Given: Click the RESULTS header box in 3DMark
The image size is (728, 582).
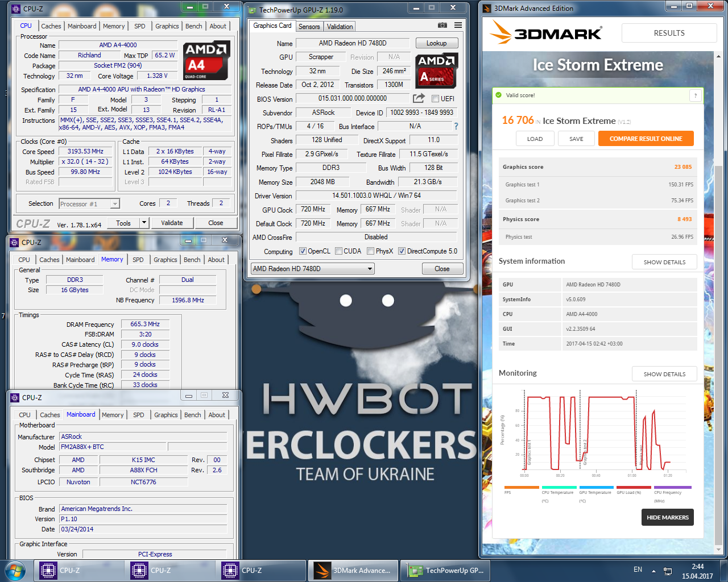Looking at the screenshot, I should pos(669,33).
